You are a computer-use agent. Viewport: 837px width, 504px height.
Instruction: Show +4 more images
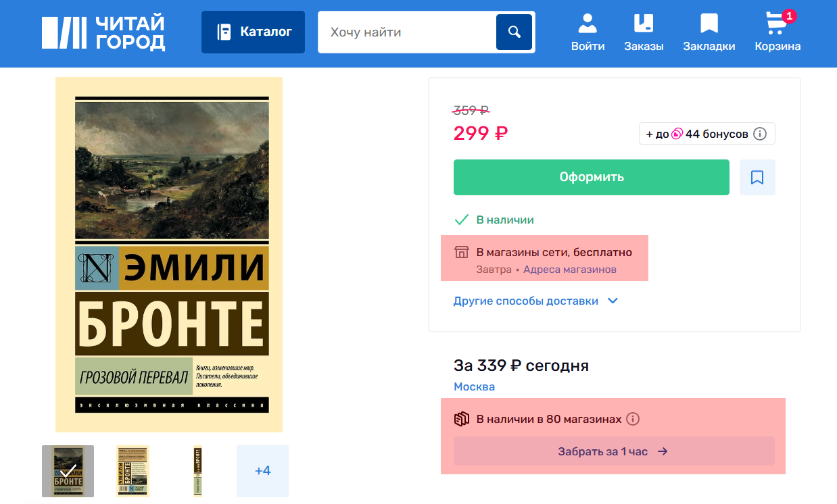click(262, 471)
